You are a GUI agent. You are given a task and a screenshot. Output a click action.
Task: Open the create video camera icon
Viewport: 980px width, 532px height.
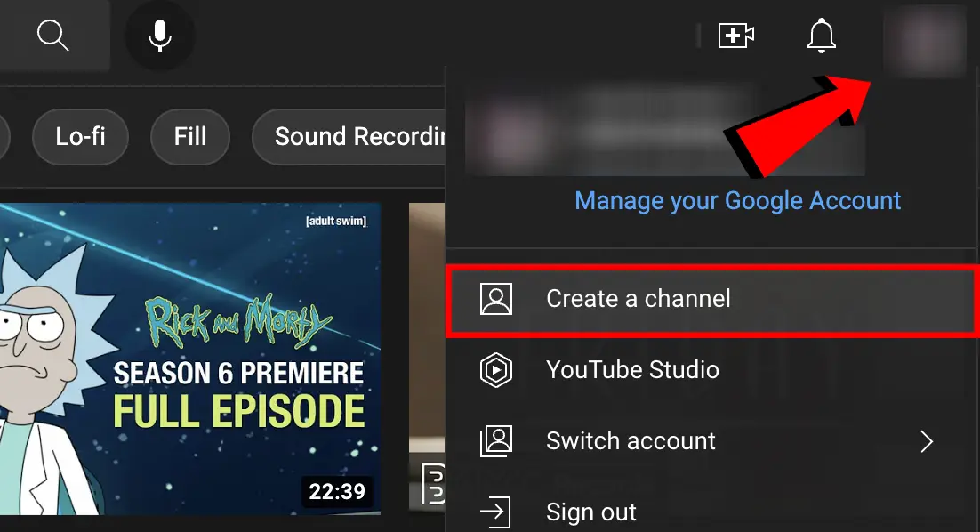736,36
